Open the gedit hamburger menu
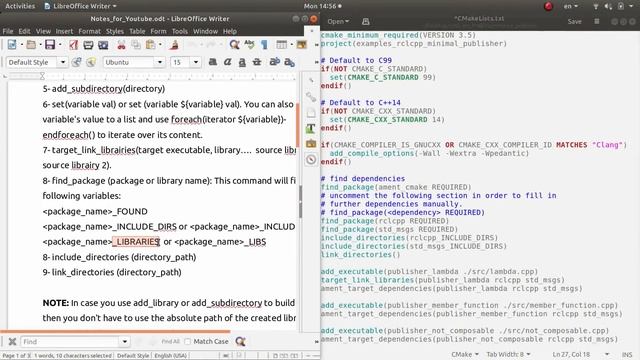The image size is (640, 360). pyautogui.click(x=597, y=21)
